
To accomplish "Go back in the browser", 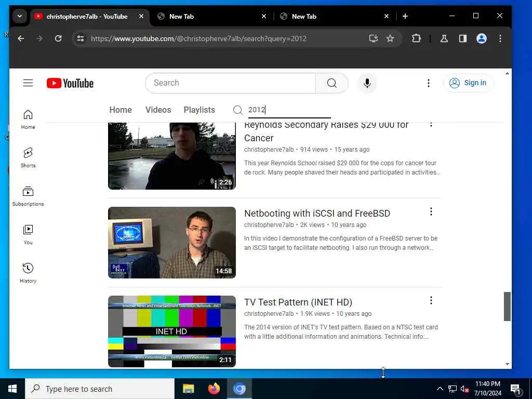I will [21, 38].
